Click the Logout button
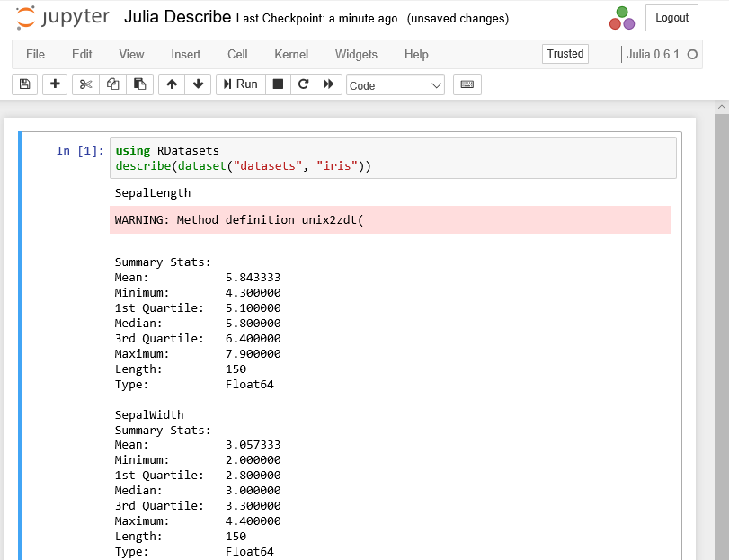This screenshot has width=729, height=560. coord(671,18)
